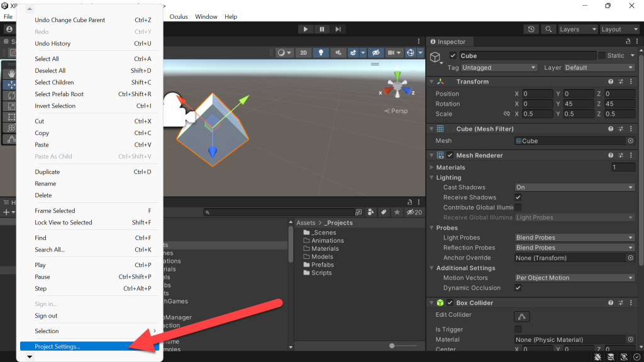Click the Play button in the toolbar
Image resolution: width=644 pixels, height=362 pixels.
point(305,29)
